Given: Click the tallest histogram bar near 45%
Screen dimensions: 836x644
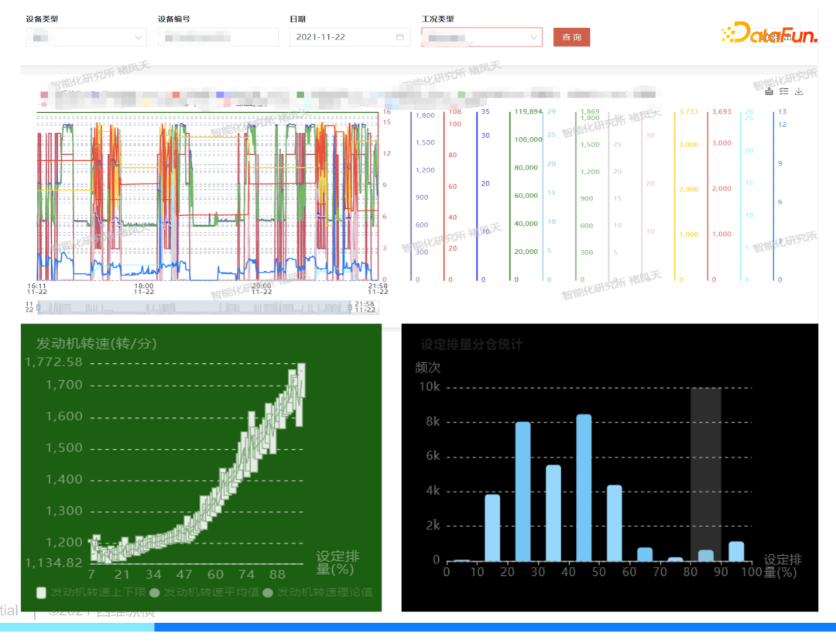Looking at the screenshot, I should (584, 488).
